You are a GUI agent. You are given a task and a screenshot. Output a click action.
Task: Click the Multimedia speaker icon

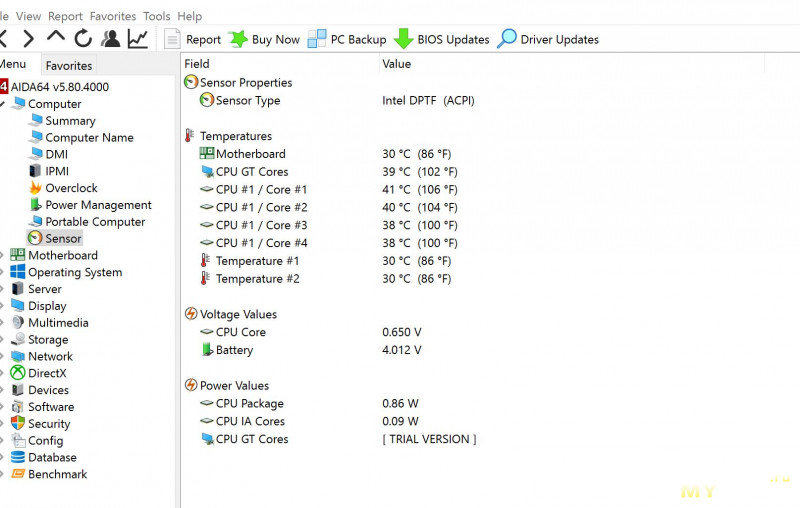(18, 322)
